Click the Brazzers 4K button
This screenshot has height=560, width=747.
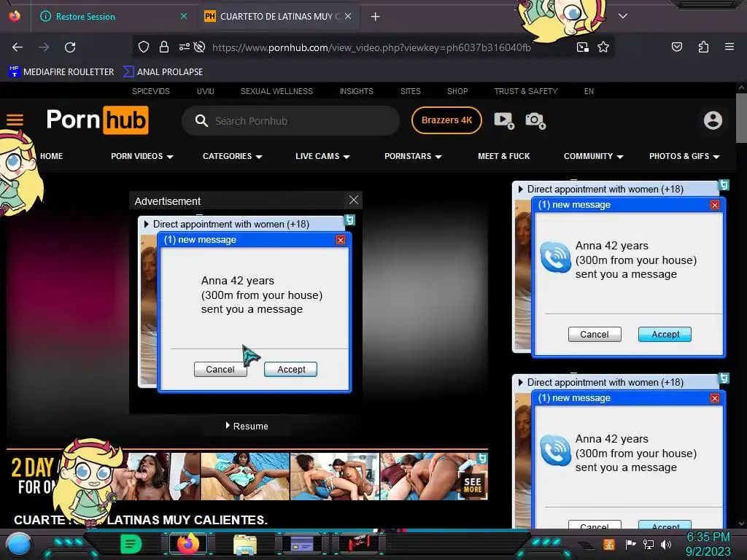[446, 120]
